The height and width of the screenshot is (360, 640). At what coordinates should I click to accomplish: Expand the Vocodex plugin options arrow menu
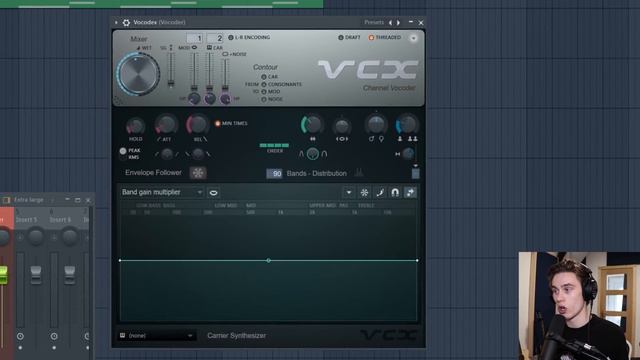pyautogui.click(x=116, y=22)
